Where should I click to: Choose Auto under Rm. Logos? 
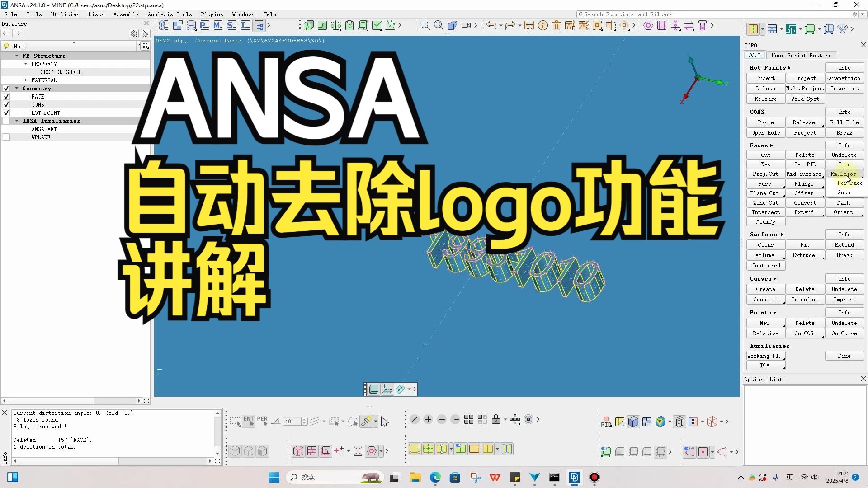[x=844, y=192]
